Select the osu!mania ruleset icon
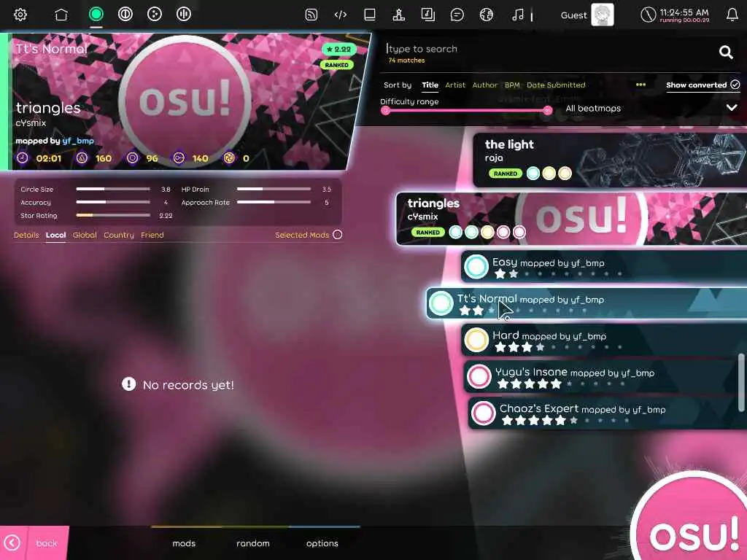Screen dimensions: 747x560 [x=183, y=15]
